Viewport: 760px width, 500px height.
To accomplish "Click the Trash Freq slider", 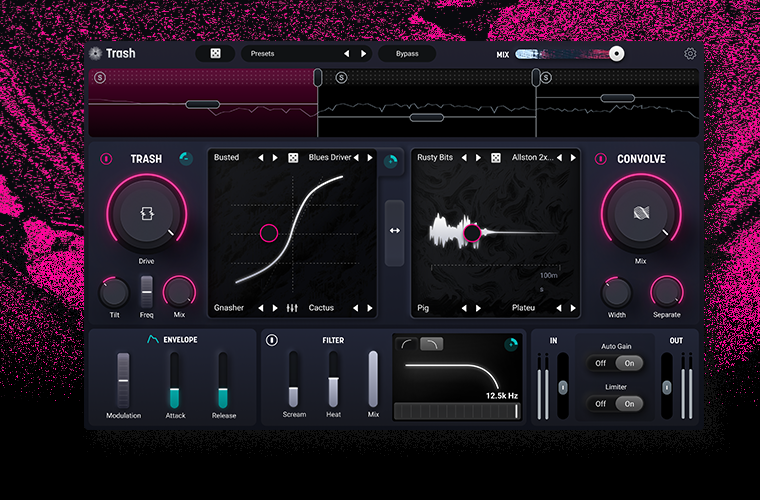I will (x=146, y=292).
